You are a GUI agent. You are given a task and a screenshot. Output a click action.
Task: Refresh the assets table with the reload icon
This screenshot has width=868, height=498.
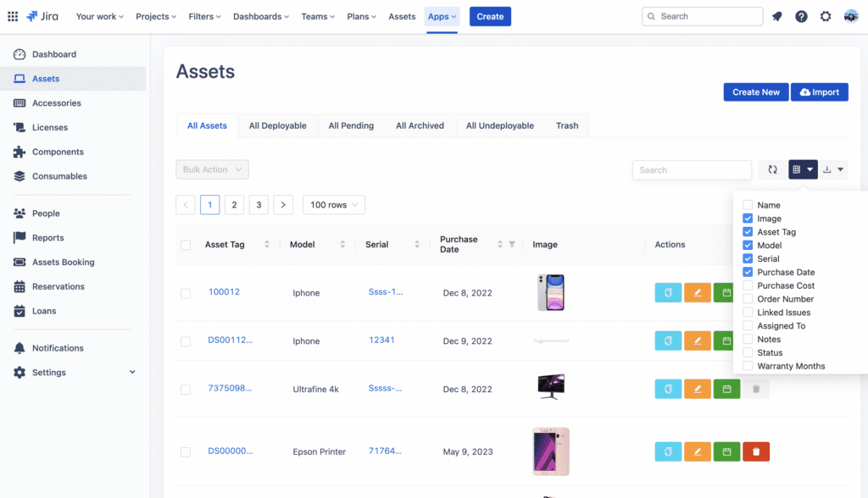click(x=772, y=169)
